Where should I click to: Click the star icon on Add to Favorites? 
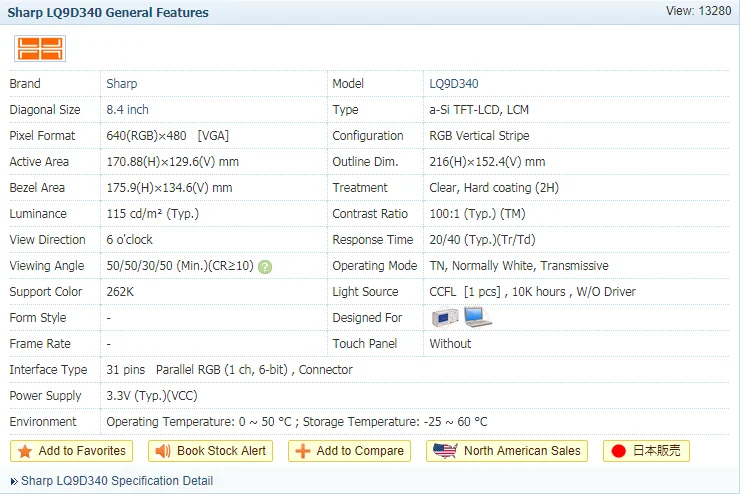point(25,452)
